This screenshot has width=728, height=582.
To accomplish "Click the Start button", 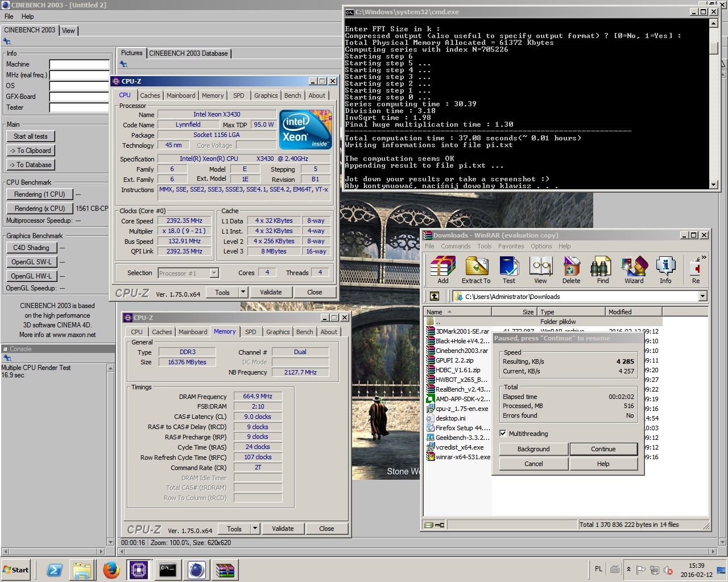I will coord(15,569).
